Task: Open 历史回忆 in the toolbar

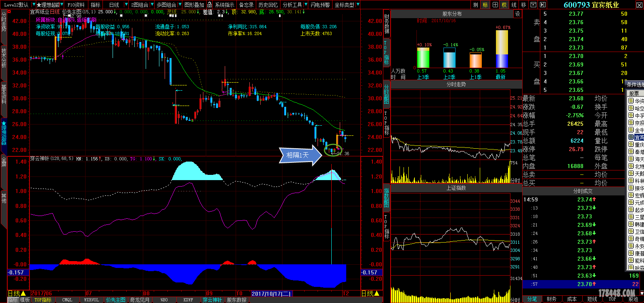Action: 268,5
